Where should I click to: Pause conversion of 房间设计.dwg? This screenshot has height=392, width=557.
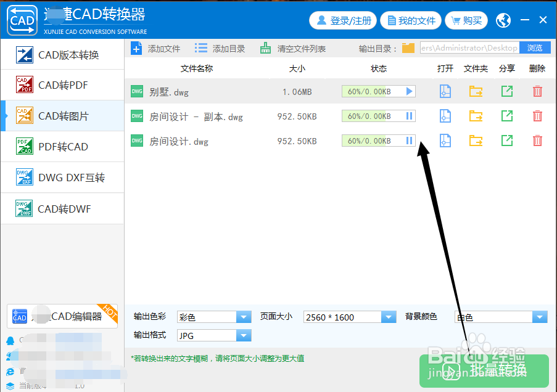click(x=408, y=141)
